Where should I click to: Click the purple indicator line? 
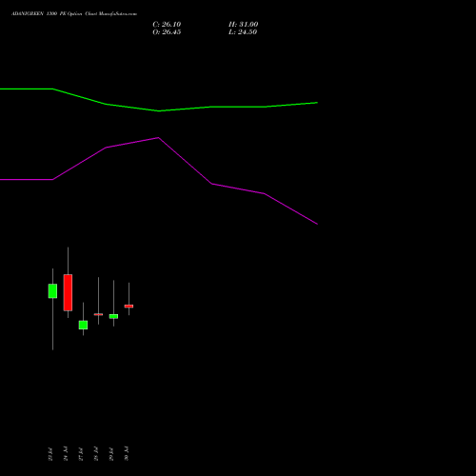click(159, 138)
